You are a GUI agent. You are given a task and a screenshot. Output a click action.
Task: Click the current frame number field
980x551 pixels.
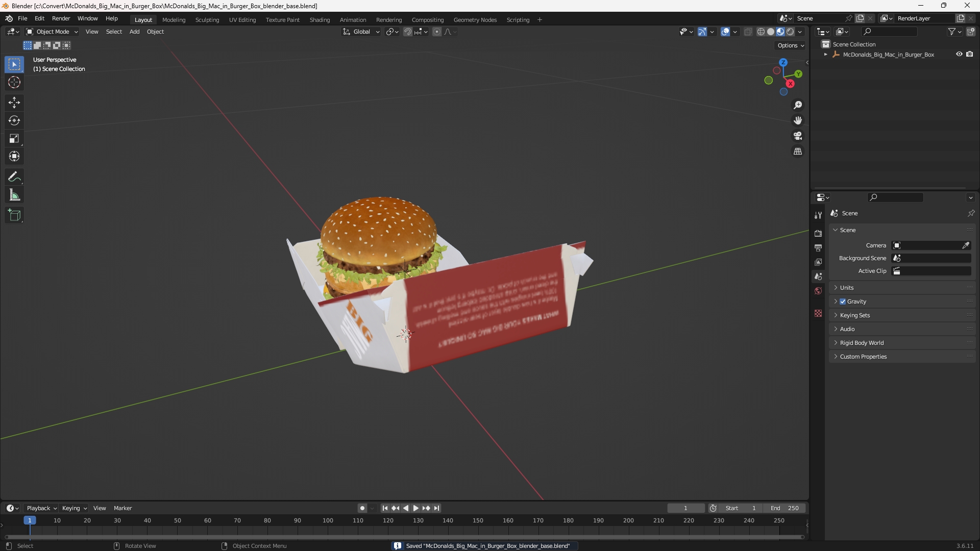coord(685,508)
